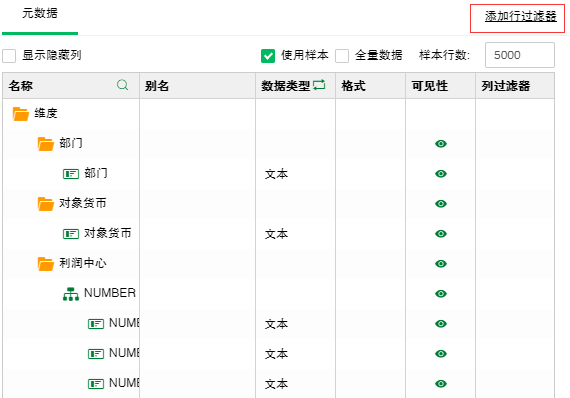Click the NUMBER hierarchy icon

click(71, 294)
